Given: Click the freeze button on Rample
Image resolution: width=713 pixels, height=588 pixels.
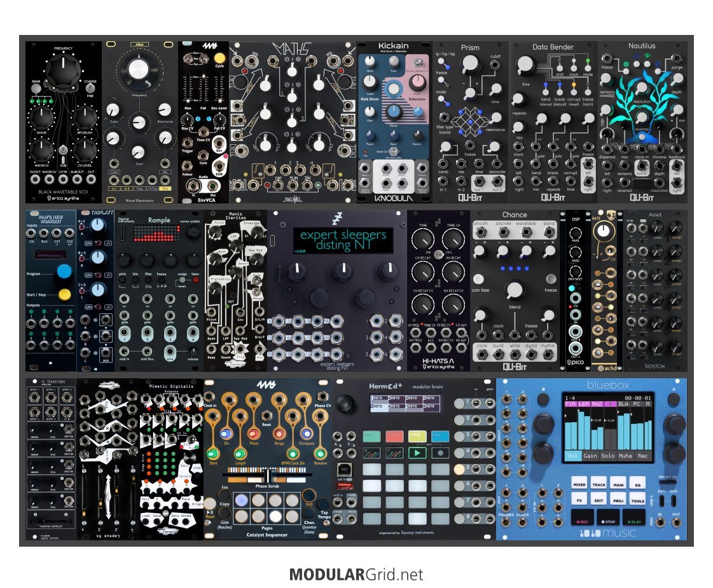Looking at the screenshot, I should coord(161,280).
